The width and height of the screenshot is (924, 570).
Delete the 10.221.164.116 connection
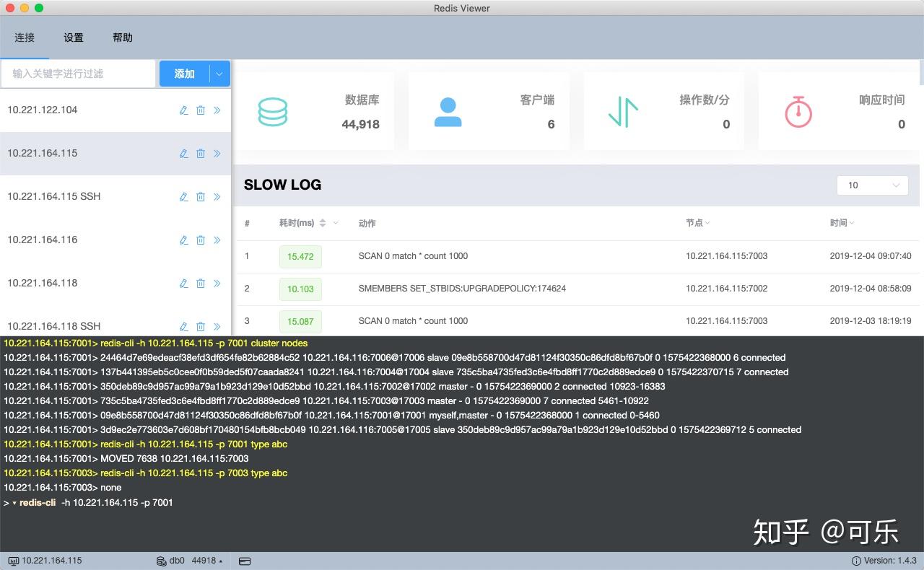(201, 240)
